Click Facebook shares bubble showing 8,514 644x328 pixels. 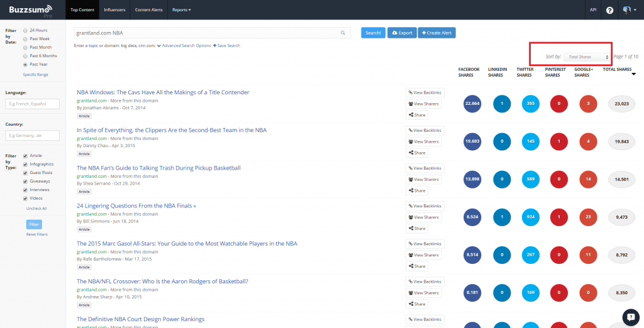(472, 255)
